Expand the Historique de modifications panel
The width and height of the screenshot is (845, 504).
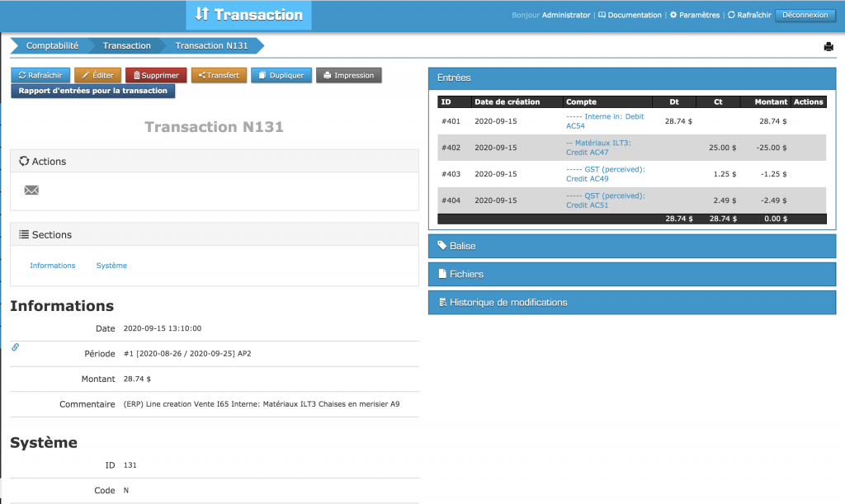631,302
